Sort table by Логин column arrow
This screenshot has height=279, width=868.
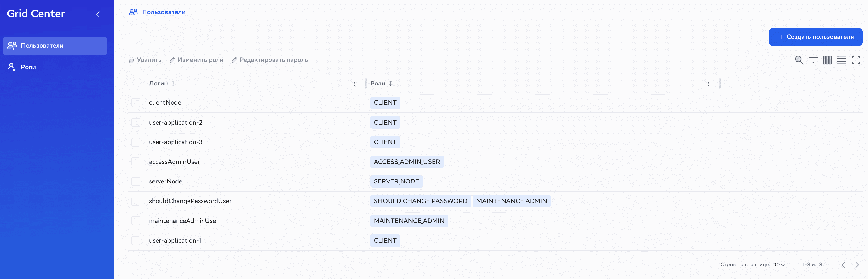(173, 84)
